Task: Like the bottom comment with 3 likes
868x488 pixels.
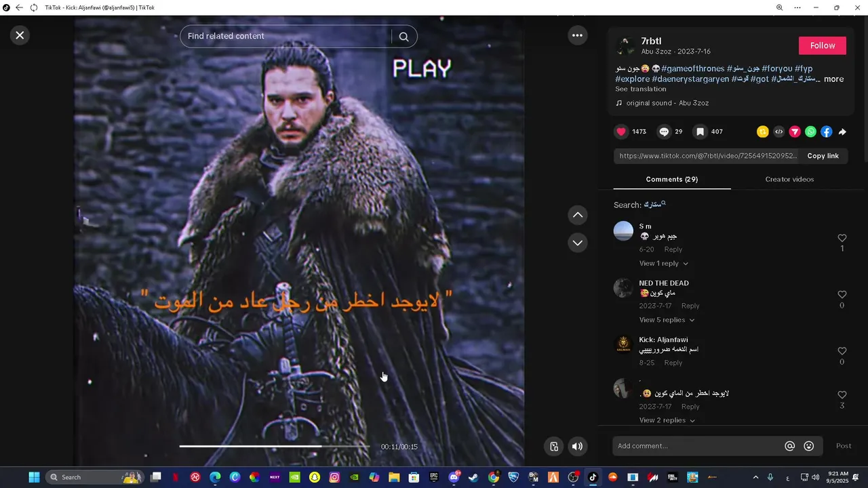Action: click(x=842, y=394)
